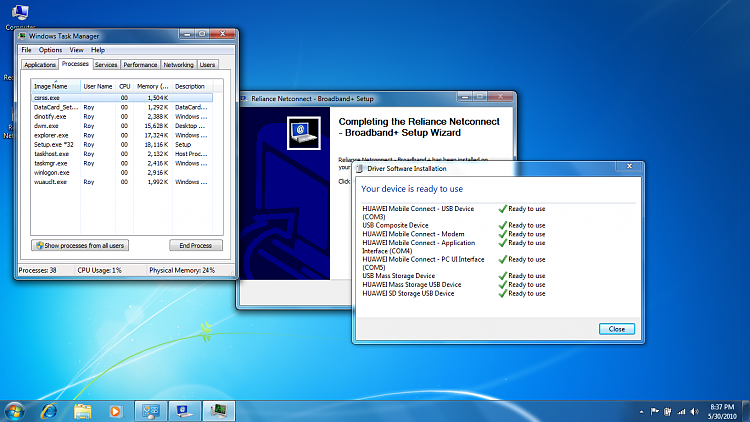750x422 pixels.
Task: Open the File menu in Task Manager
Action: click(x=26, y=50)
